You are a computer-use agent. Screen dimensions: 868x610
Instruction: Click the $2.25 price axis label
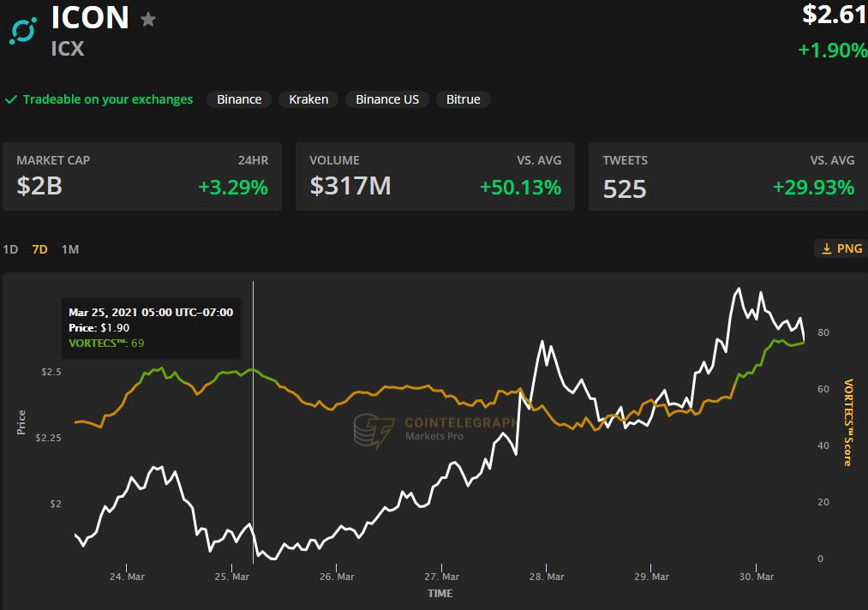(48, 438)
